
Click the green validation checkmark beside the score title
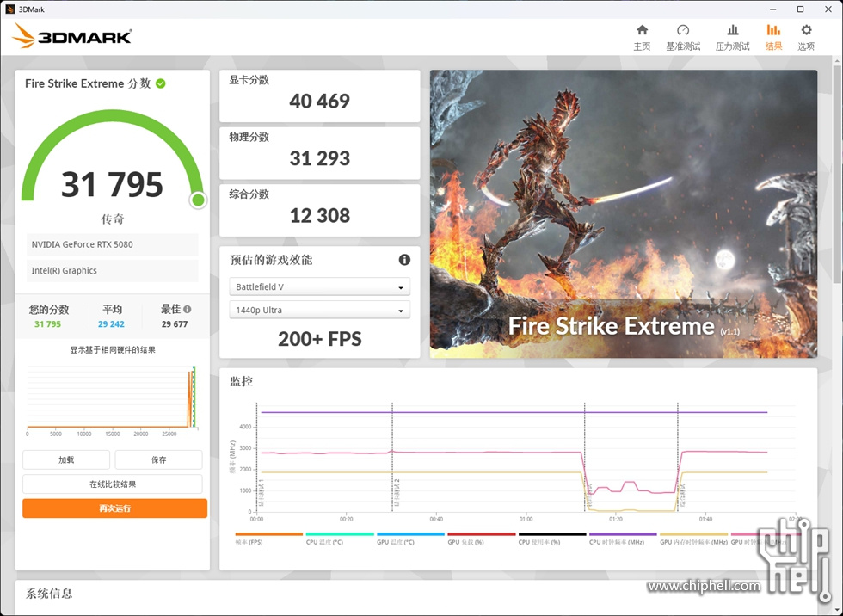pos(161,83)
